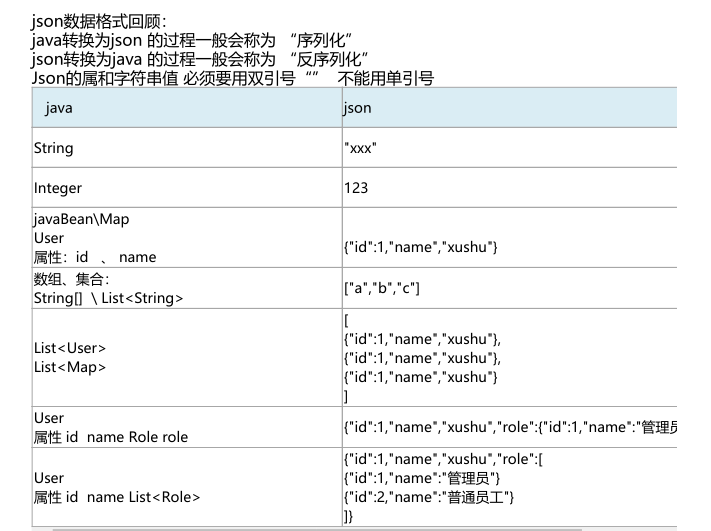Click the JSON line containing '普通员工'
The image size is (711, 531).
click(429, 497)
